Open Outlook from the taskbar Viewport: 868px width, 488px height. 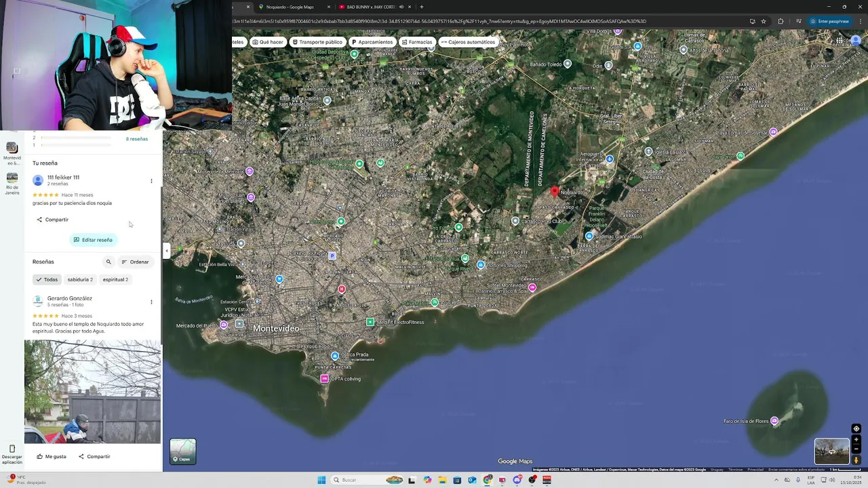472,480
